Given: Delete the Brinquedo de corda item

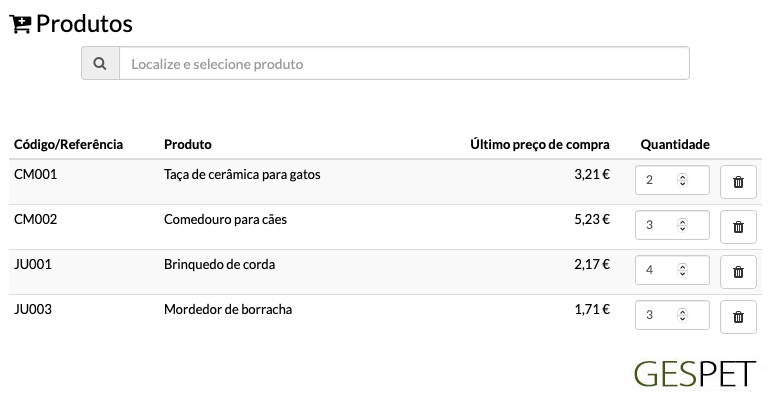Looking at the screenshot, I should coord(738,272).
